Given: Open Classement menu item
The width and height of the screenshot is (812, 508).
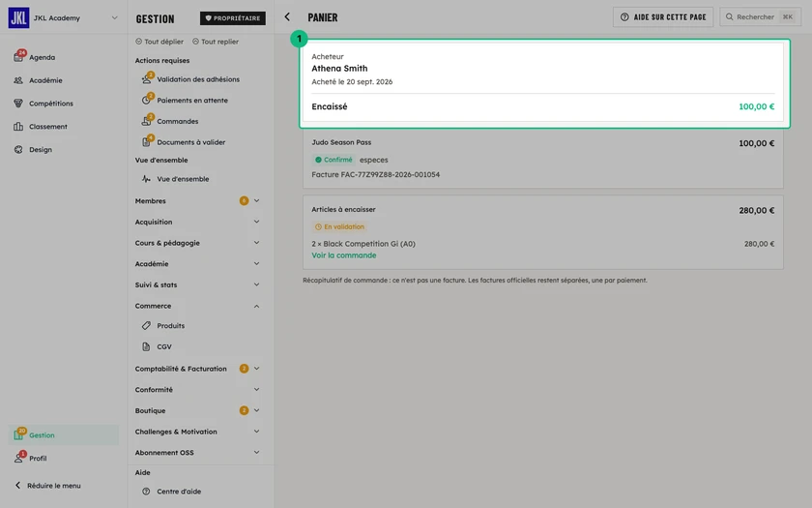Looking at the screenshot, I should click(48, 127).
